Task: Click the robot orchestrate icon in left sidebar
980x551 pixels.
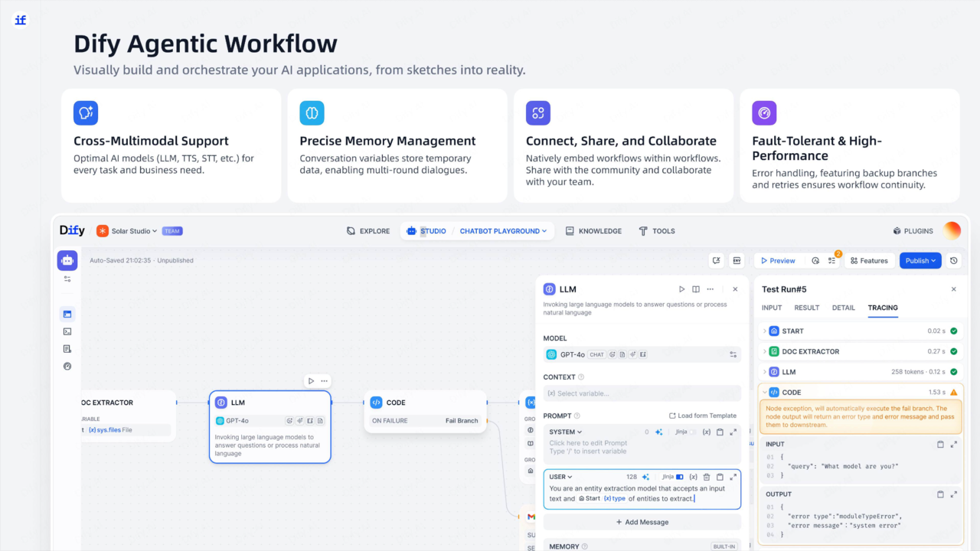Action: 67,260
